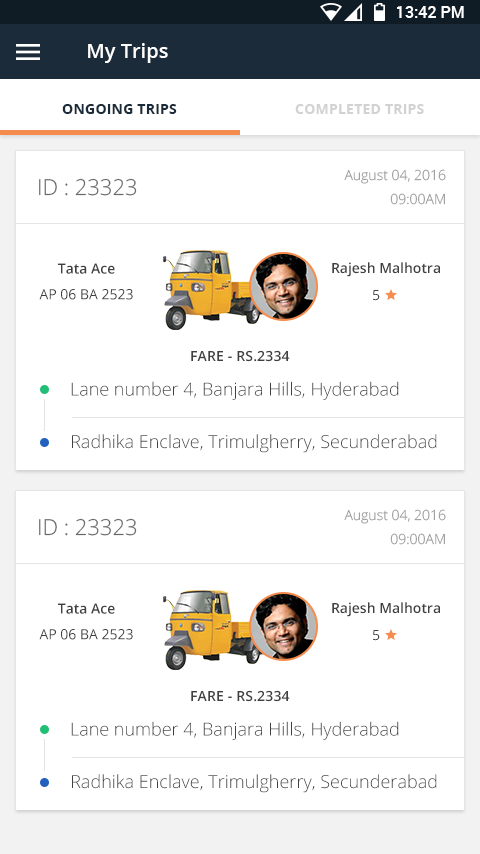Tap FARE - RS.2334 in first trip card
The width and height of the screenshot is (480, 854).
click(x=240, y=356)
